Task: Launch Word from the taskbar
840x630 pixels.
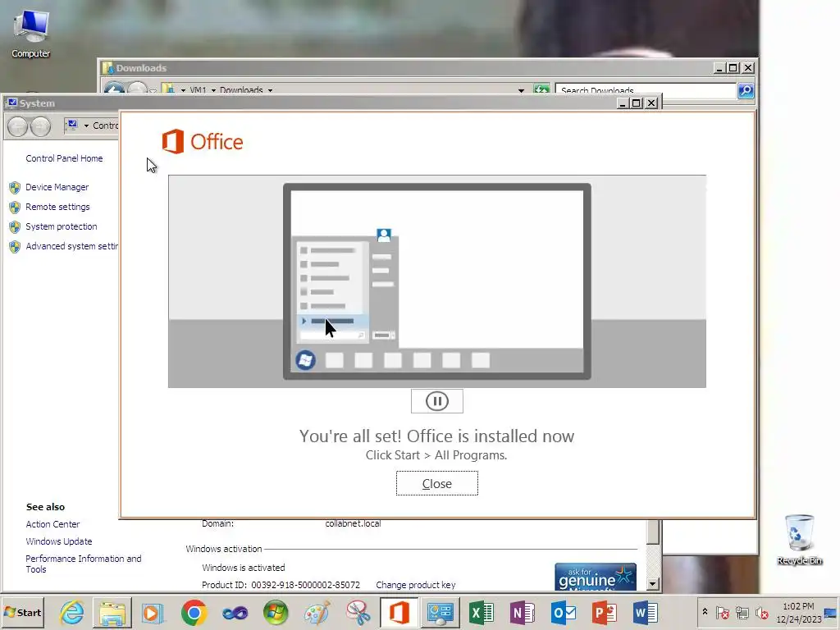Action: [x=645, y=612]
